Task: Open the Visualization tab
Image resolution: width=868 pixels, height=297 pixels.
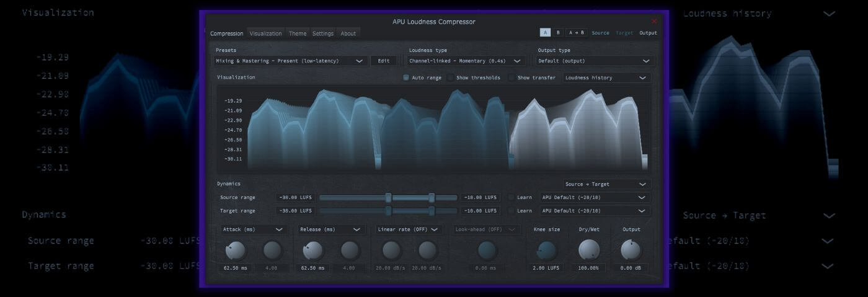Action: pyautogui.click(x=265, y=33)
